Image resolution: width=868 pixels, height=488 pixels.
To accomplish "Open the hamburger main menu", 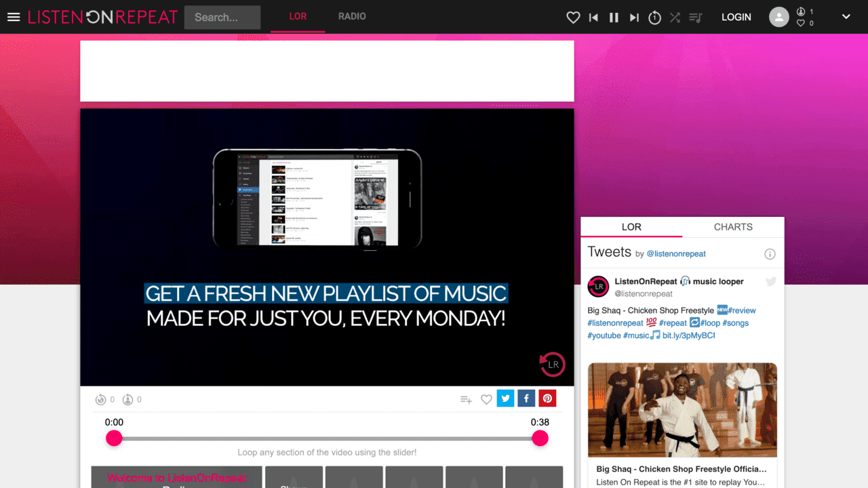I will (x=14, y=17).
